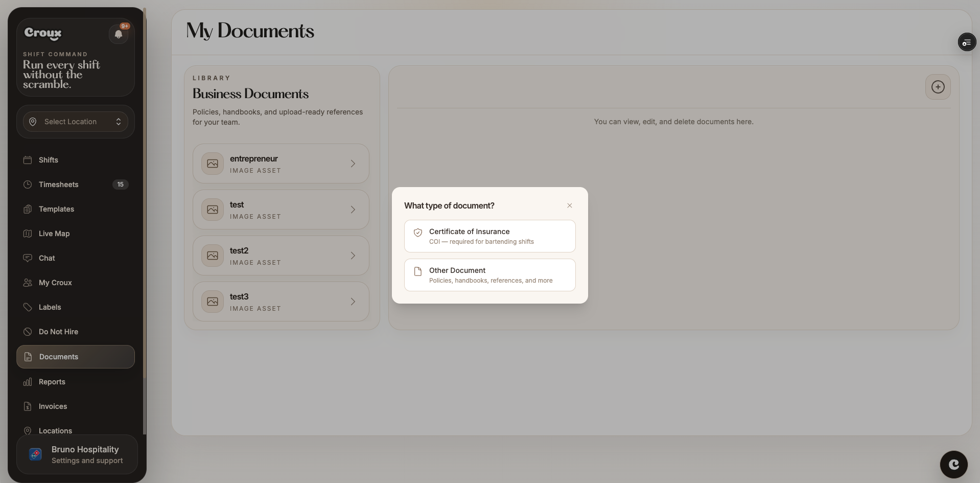Click the Chat bubble icon

28,258
